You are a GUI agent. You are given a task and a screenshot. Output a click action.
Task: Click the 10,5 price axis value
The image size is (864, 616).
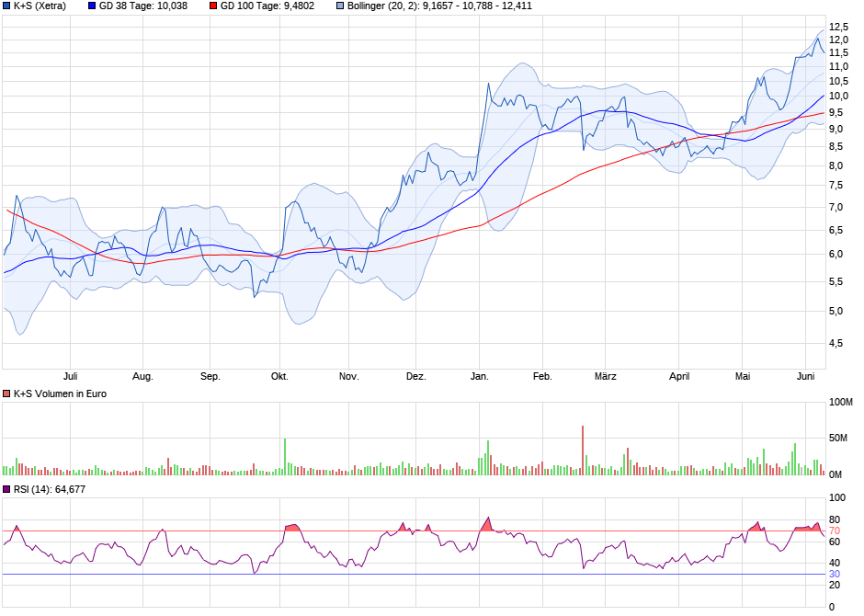(838, 81)
